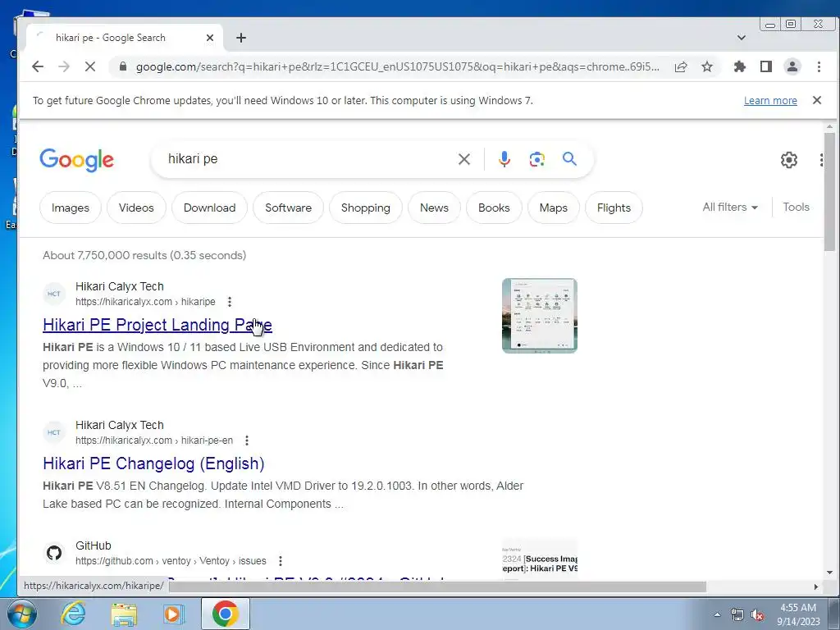Go back to the previous page
Screen dimensions: 840x630
pyautogui.click(x=38, y=66)
